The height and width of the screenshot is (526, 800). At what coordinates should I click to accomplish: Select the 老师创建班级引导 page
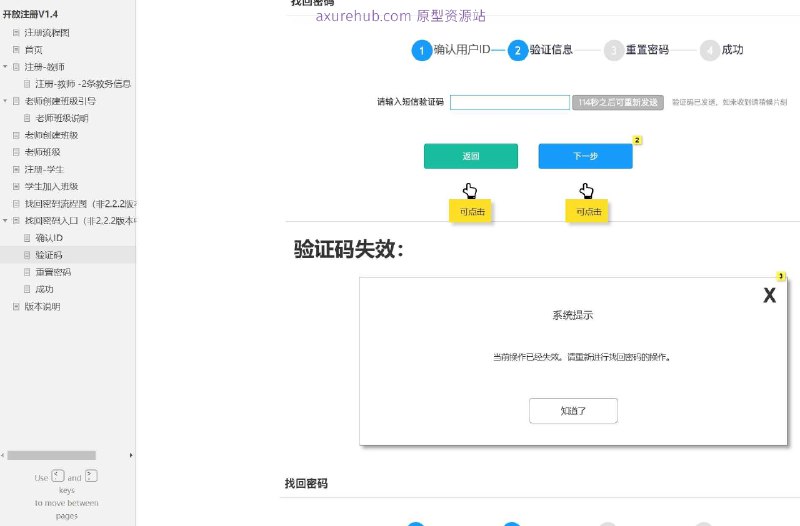[60, 101]
